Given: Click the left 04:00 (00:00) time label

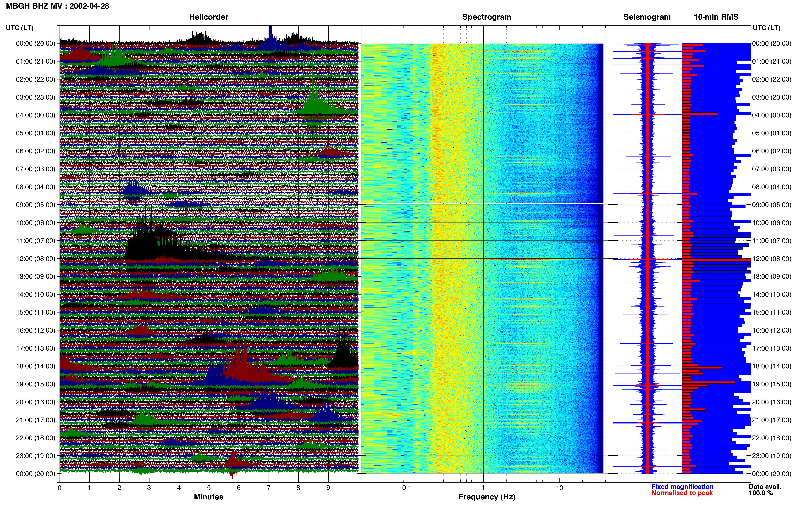Looking at the screenshot, I should 35,115.
